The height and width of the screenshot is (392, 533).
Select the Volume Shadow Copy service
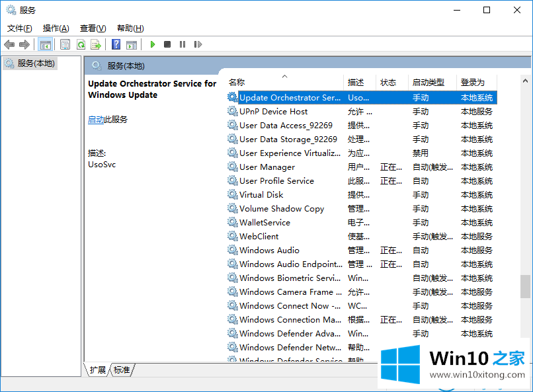pos(362,209)
